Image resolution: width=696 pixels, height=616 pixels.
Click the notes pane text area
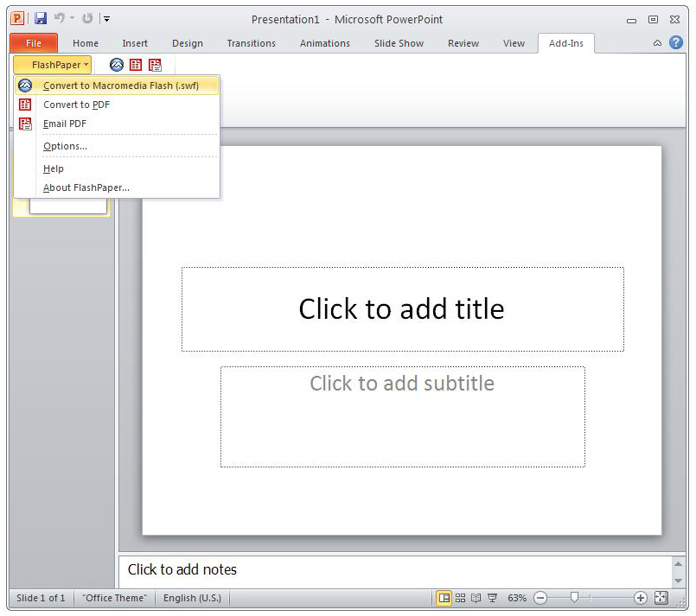click(396, 571)
